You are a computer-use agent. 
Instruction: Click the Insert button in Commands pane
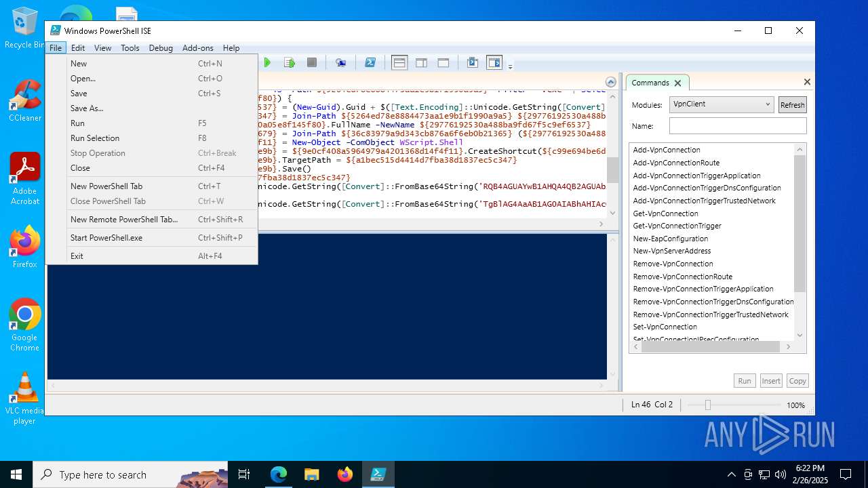pos(771,381)
